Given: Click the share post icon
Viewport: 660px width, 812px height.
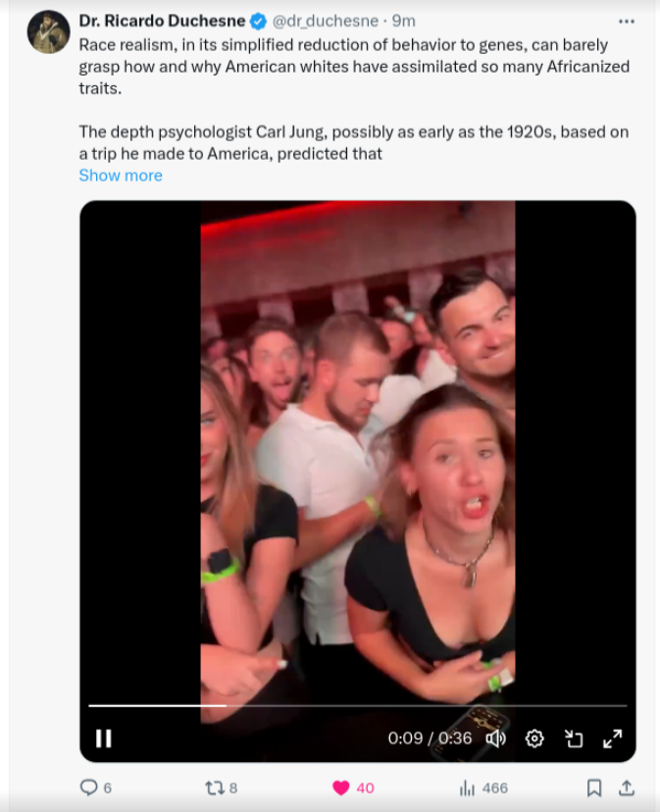Looking at the screenshot, I should coord(627,787).
